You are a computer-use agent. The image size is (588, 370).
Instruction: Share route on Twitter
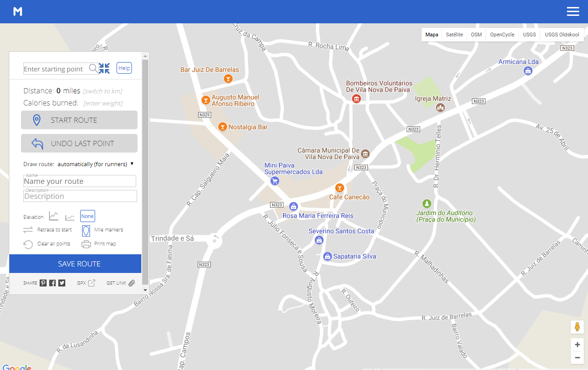tap(62, 283)
